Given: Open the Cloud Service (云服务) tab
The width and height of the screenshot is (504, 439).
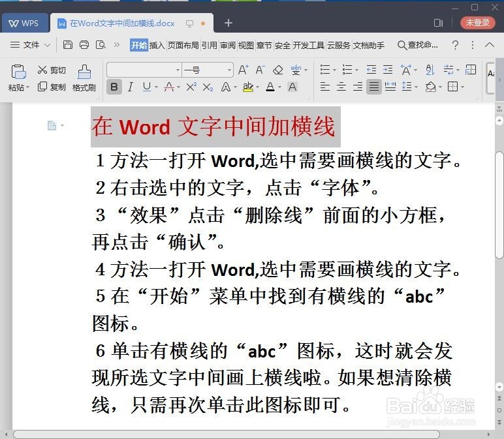Looking at the screenshot, I should click(x=339, y=45).
